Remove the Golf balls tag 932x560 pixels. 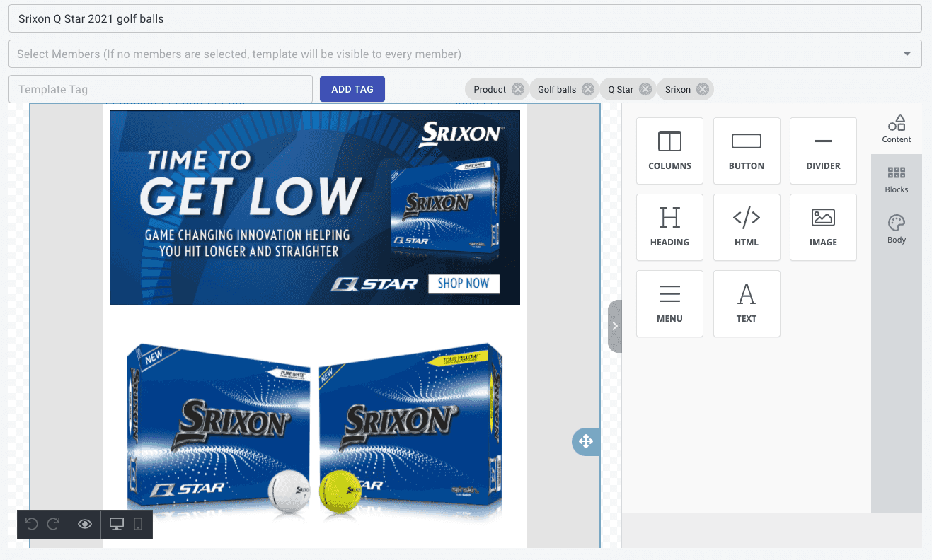pyautogui.click(x=588, y=89)
